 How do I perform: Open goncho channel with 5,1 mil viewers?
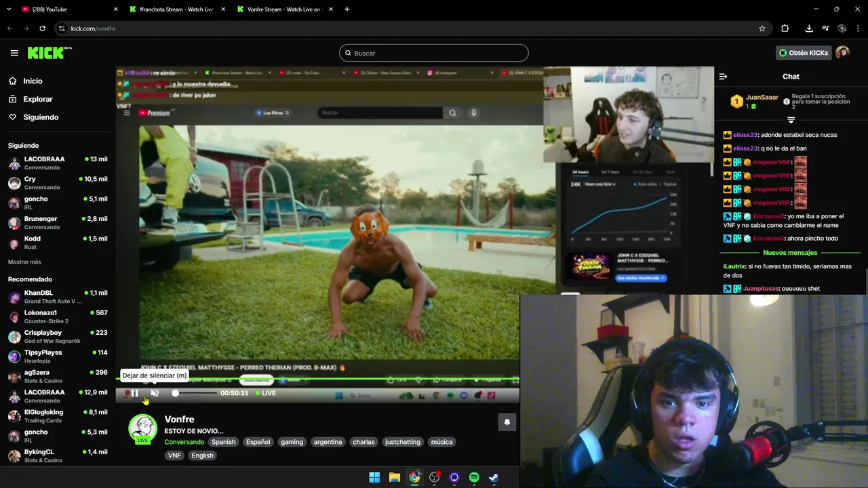[x=57, y=203]
